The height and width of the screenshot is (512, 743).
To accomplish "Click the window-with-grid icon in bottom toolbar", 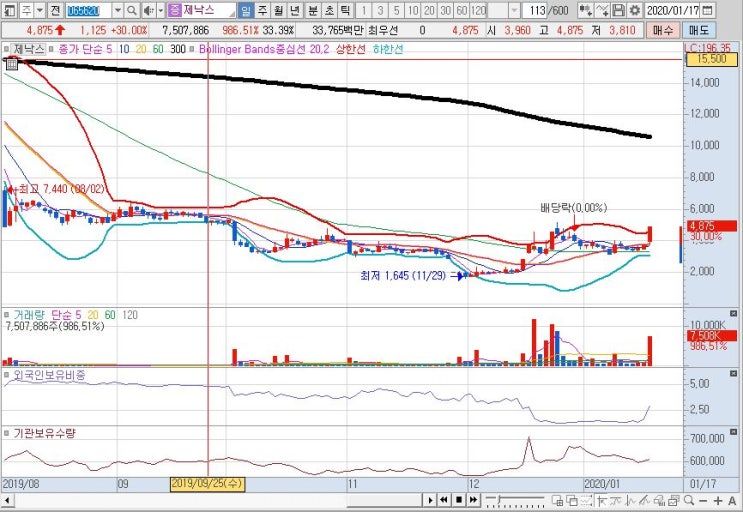I will 558,500.
